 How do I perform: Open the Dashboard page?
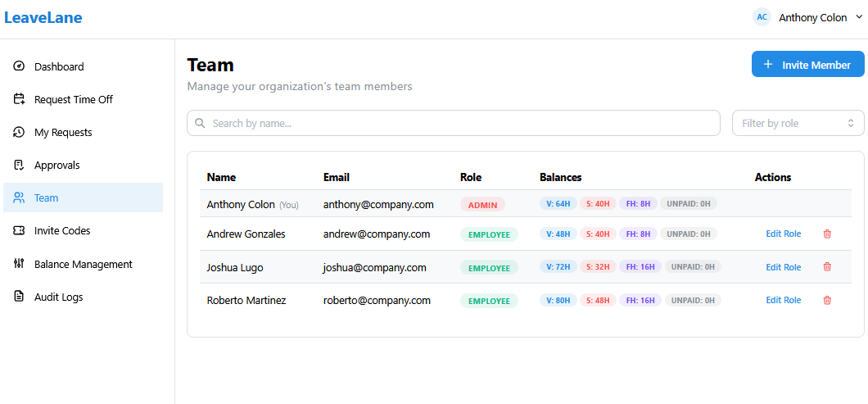[x=83, y=66]
